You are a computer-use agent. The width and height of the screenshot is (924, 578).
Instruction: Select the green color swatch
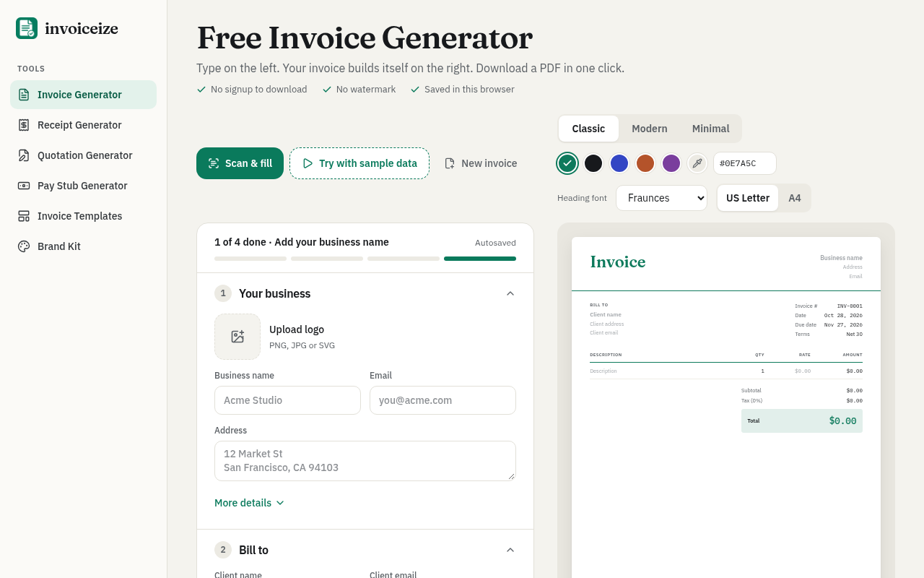coord(567,163)
